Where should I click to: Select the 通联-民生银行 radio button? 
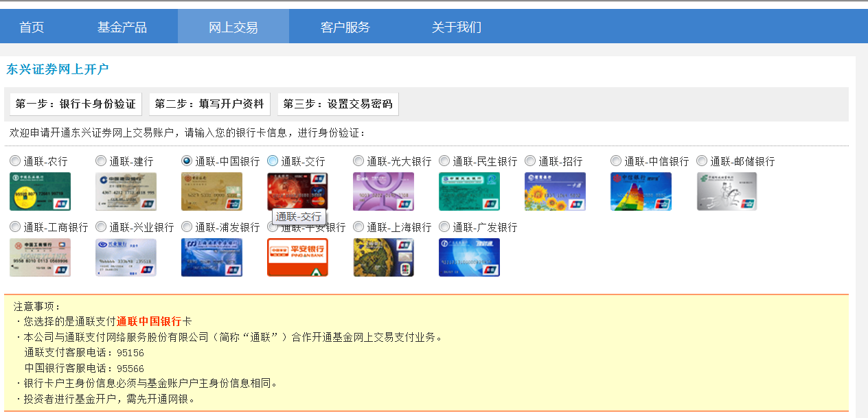point(444,161)
